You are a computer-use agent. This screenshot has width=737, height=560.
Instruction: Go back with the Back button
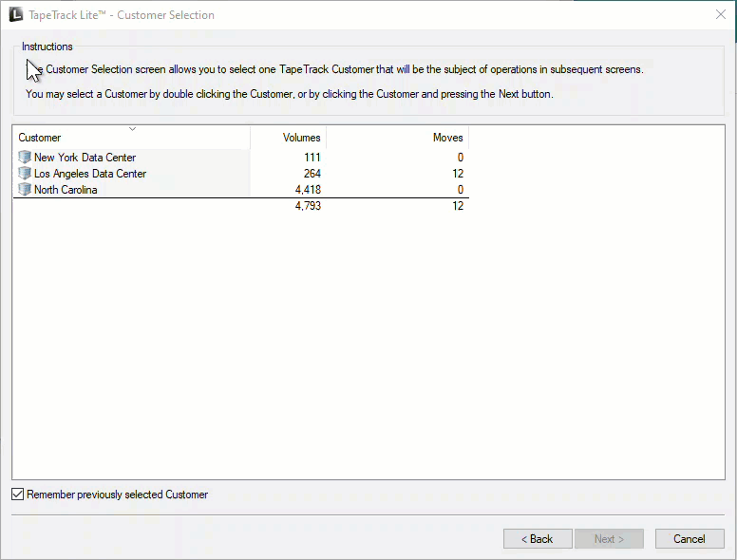538,539
